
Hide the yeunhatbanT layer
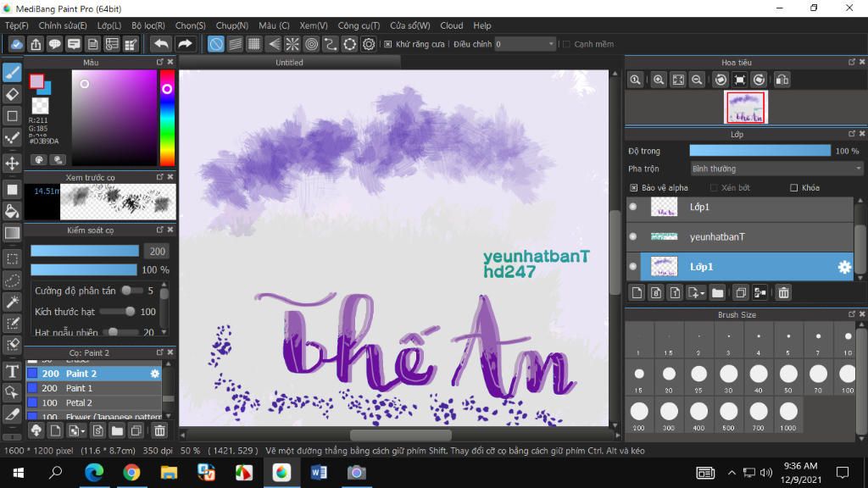633,236
